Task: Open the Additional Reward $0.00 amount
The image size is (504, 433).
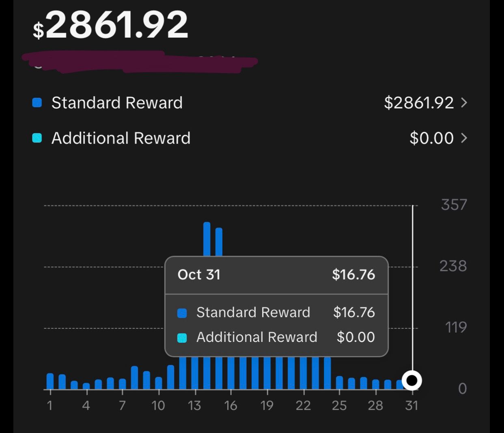Action: (x=431, y=138)
